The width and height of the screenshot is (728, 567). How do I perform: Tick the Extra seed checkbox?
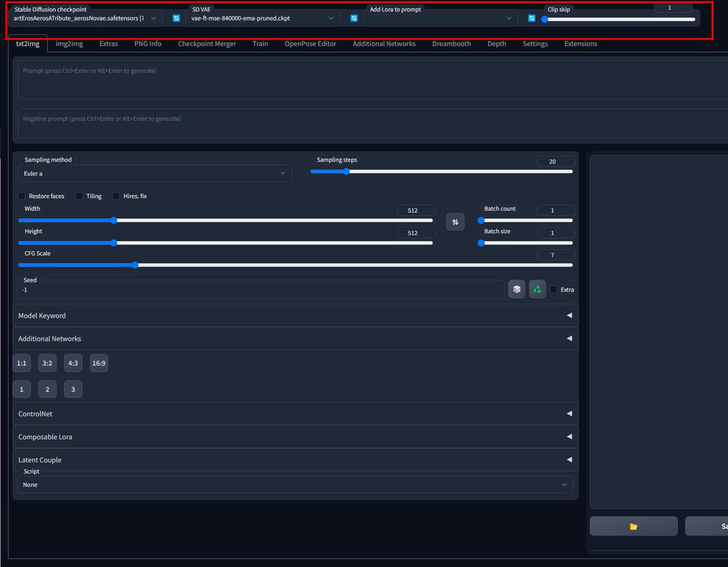point(553,290)
